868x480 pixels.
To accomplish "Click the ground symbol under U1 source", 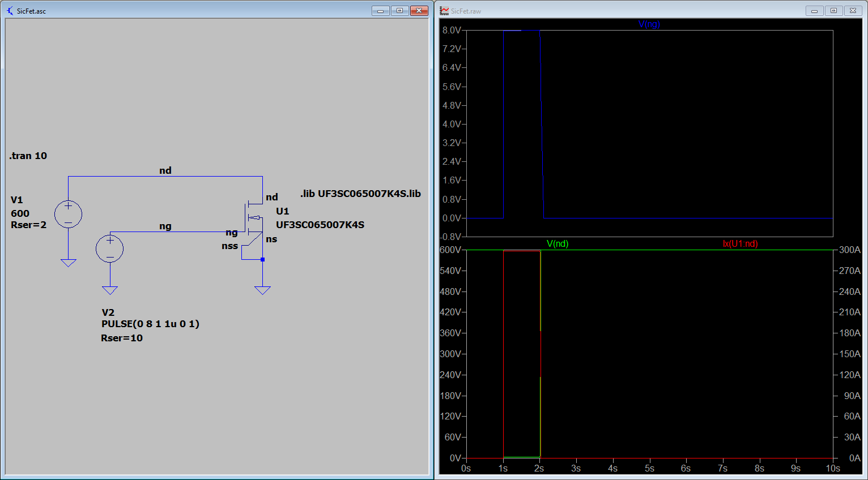I will pyautogui.click(x=262, y=290).
